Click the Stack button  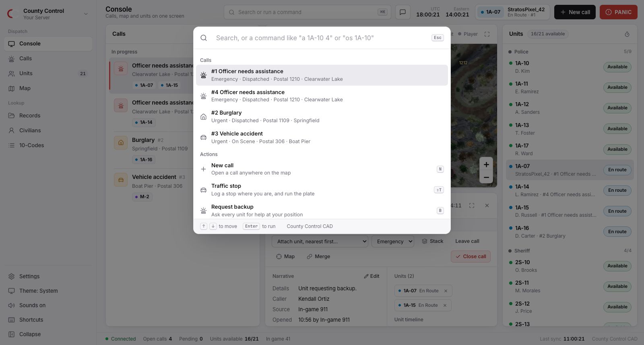[433, 241]
